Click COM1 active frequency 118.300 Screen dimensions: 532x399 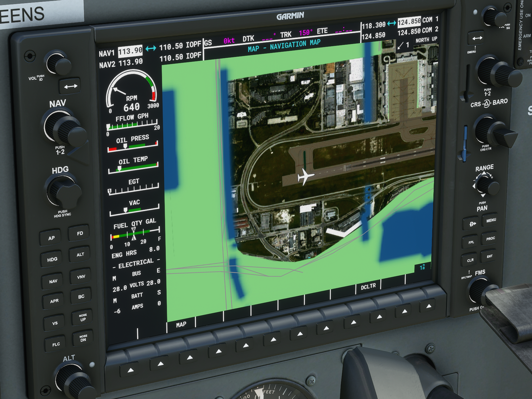[373, 25]
